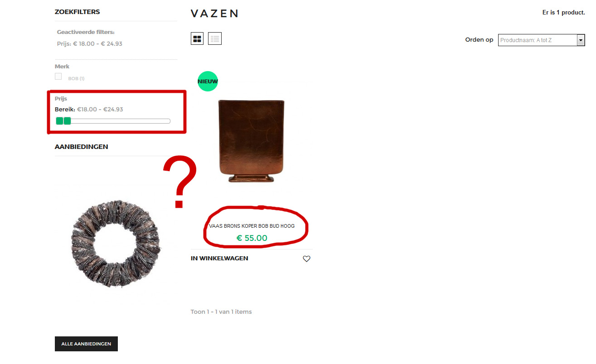
Task: Open the Productnaam: A tot Z sort dropdown
Action: (542, 40)
